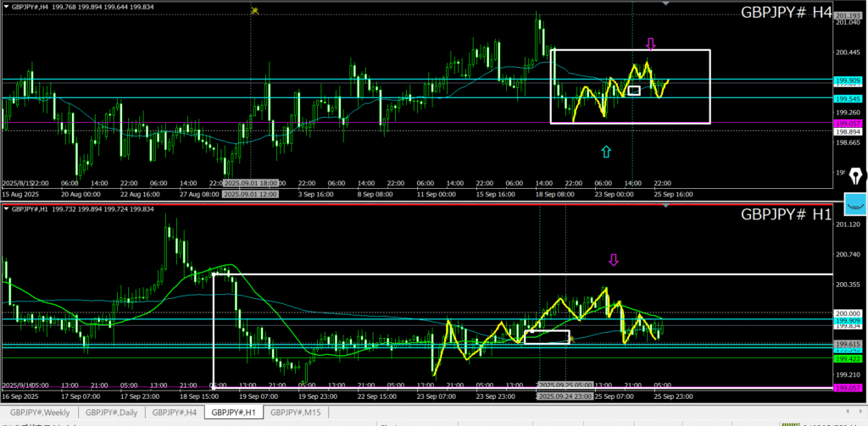
Task: Open the GBPJPY#,H4 chart tab
Action: pos(174,412)
